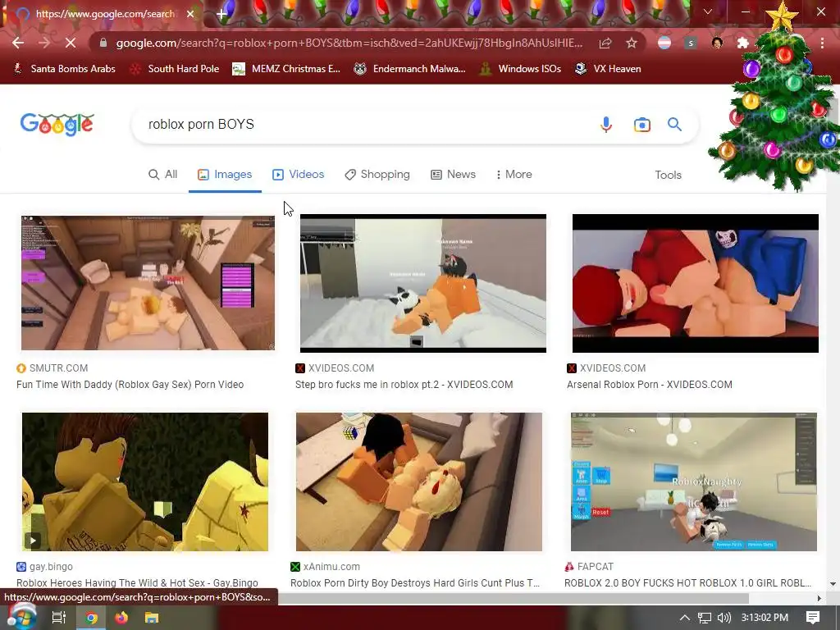Viewport: 840px width, 630px height.
Task: Open the Endermanch Malwa... bookmark
Action: (409, 69)
